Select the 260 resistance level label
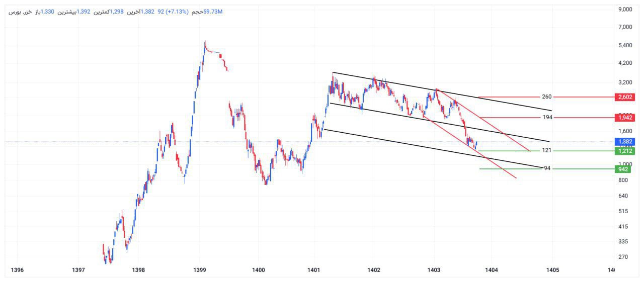This screenshot has height=282, width=644. [547, 97]
